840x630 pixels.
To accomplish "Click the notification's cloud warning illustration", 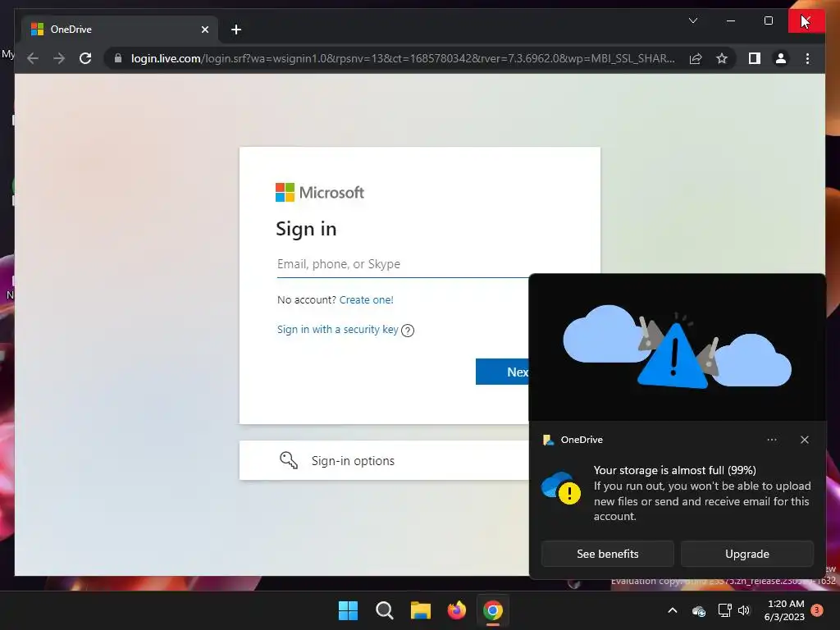I will [677, 347].
